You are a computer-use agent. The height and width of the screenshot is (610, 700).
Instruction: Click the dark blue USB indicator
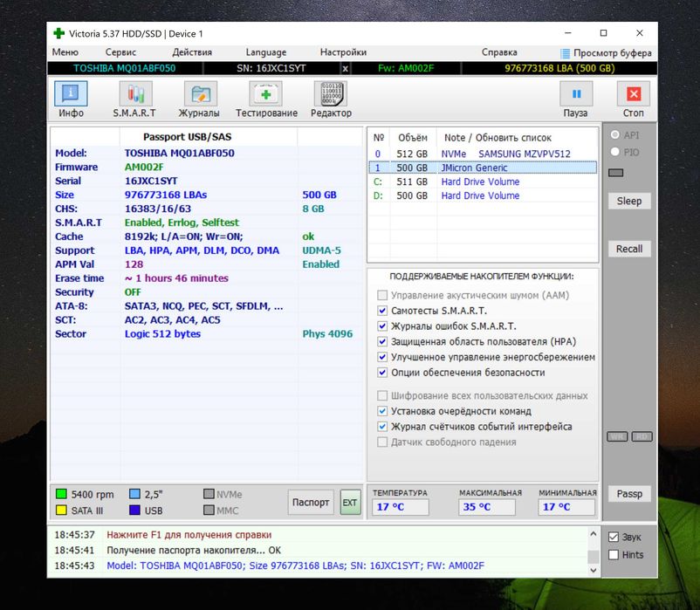click(134, 510)
